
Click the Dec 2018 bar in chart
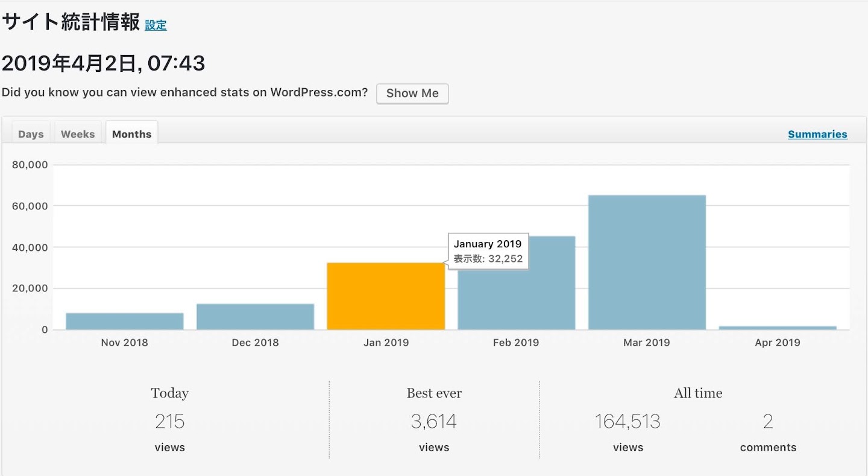coord(256,317)
